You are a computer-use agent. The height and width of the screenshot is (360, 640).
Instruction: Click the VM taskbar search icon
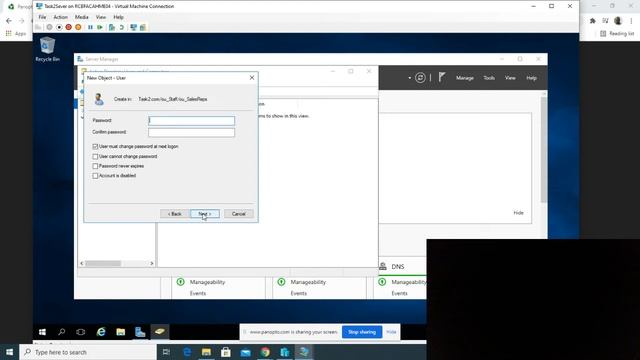pos(62,332)
